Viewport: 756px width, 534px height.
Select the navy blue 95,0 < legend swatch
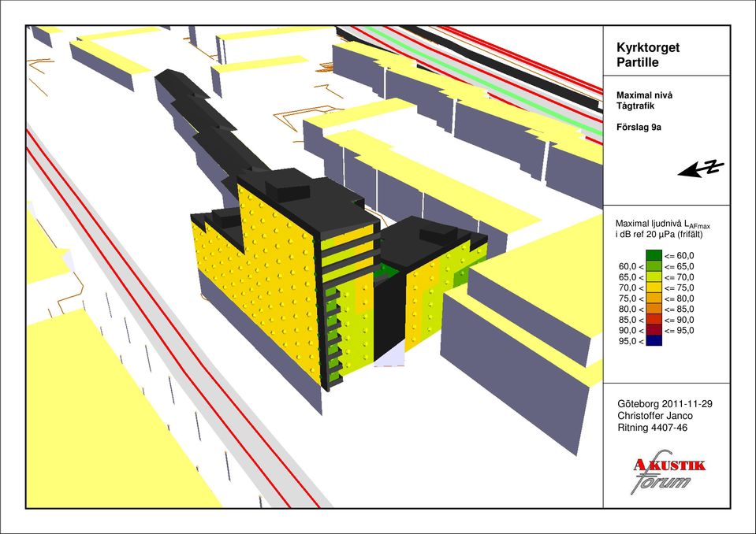pyautogui.click(x=654, y=340)
